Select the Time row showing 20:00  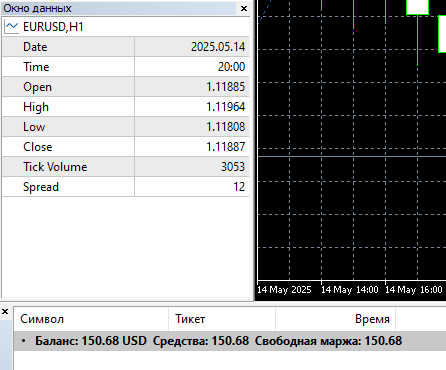click(126, 67)
